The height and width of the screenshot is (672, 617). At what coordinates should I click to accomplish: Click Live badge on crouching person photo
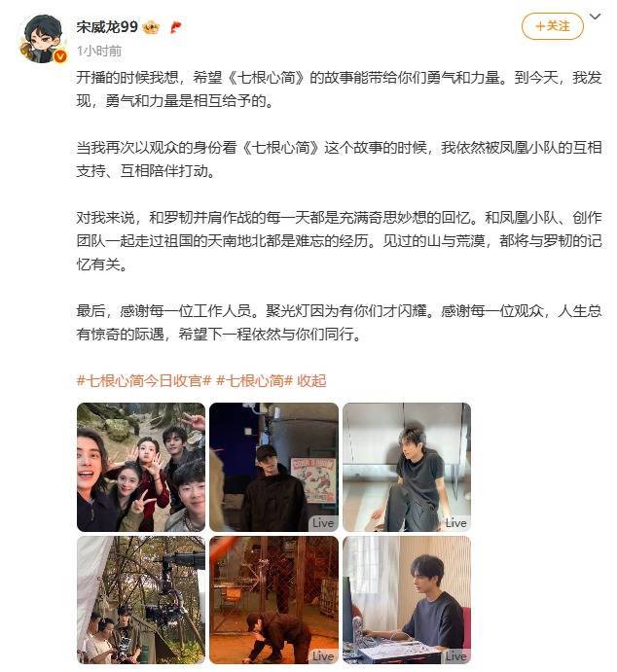pos(323,656)
